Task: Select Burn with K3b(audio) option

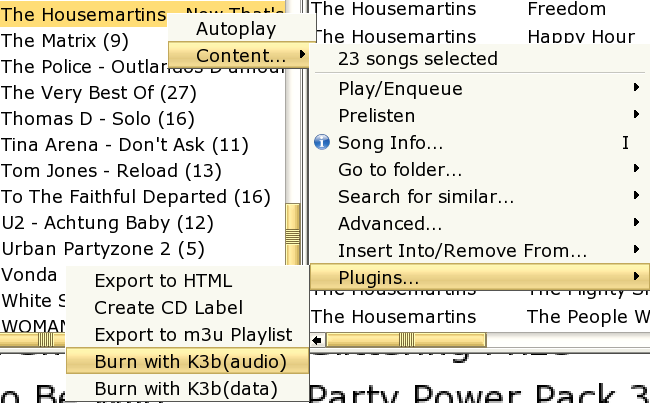Action: pos(190,361)
